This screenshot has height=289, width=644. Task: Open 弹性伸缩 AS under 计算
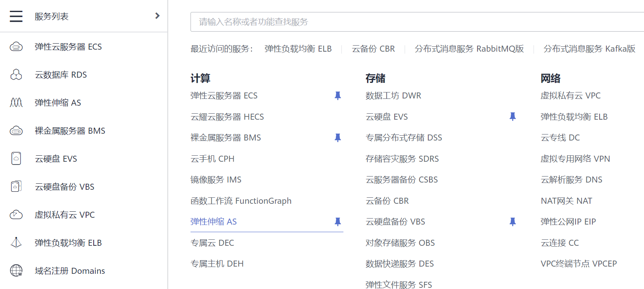point(214,222)
